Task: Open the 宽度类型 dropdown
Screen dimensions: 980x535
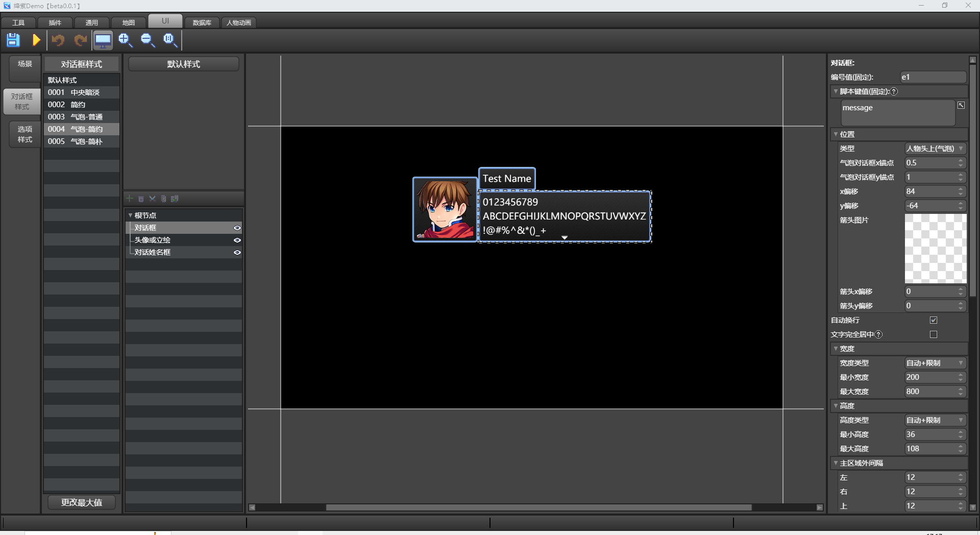Action: (x=935, y=363)
